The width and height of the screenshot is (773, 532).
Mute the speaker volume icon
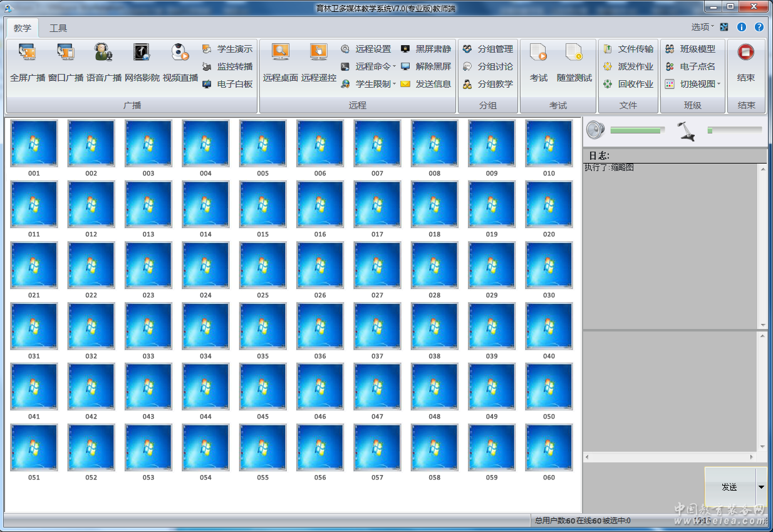(x=595, y=130)
